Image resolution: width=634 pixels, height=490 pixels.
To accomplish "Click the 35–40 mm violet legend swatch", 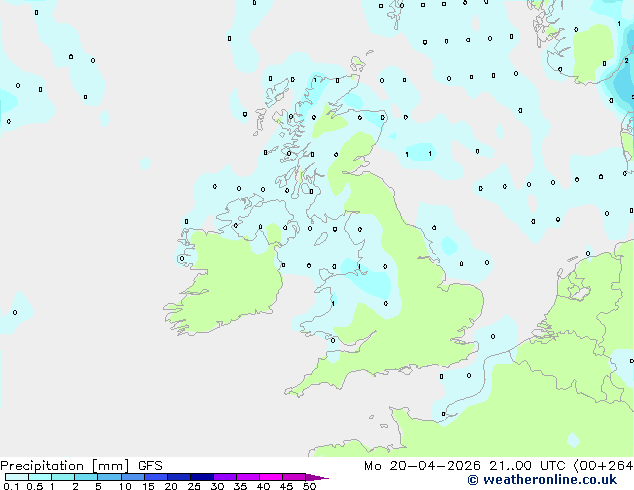I will pos(248,477).
